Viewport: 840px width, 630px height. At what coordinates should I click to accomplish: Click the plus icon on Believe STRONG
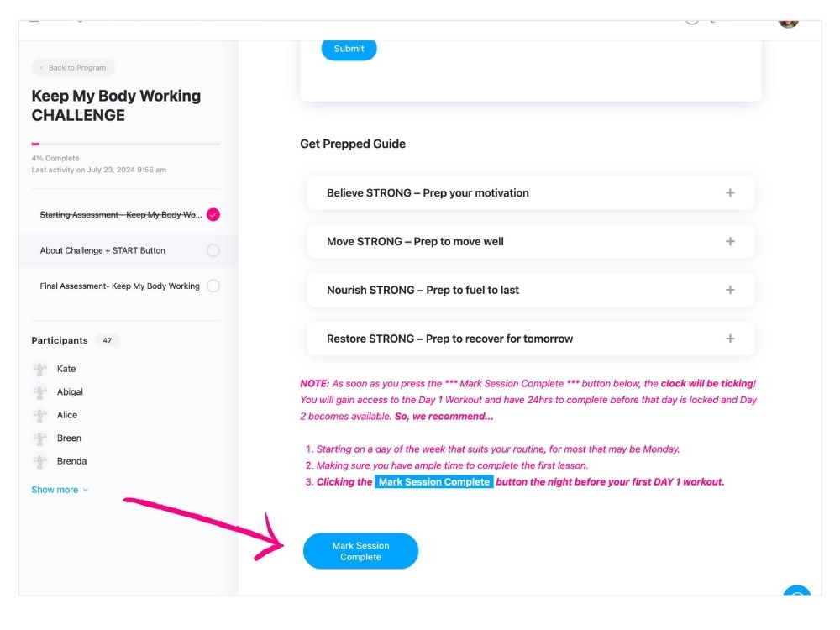click(730, 193)
